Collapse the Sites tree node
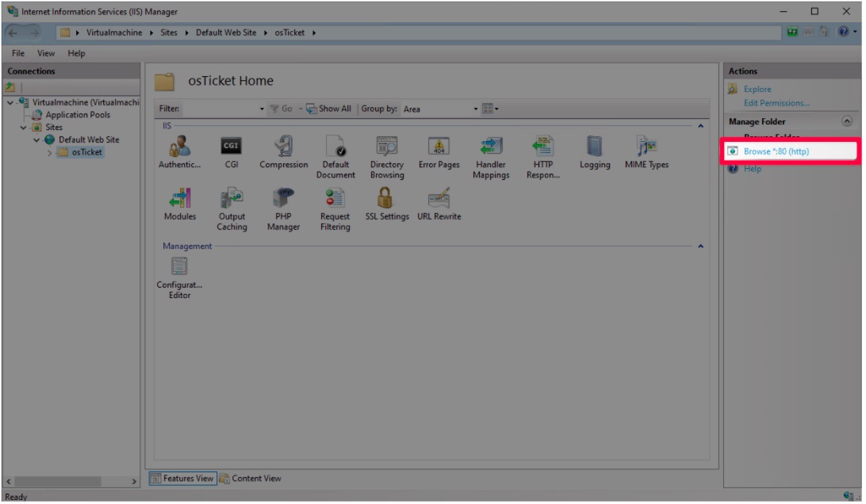This screenshot has width=866, height=504. pyautogui.click(x=24, y=127)
